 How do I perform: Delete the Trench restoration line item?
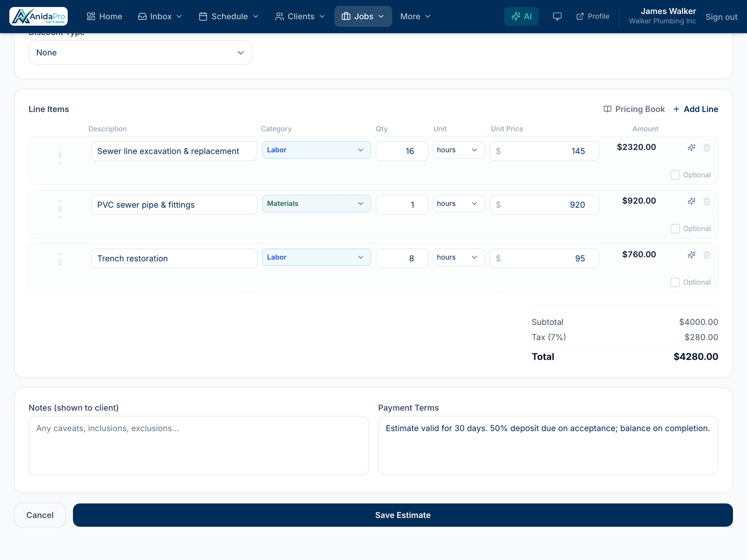coord(707,255)
